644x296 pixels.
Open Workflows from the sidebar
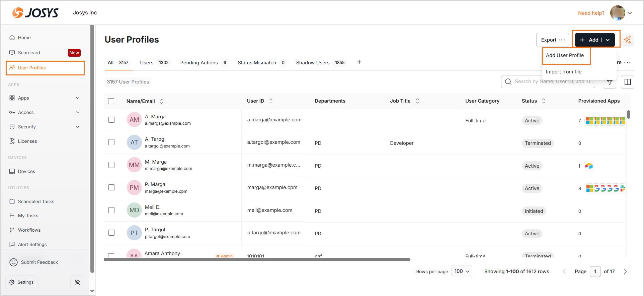click(29, 230)
